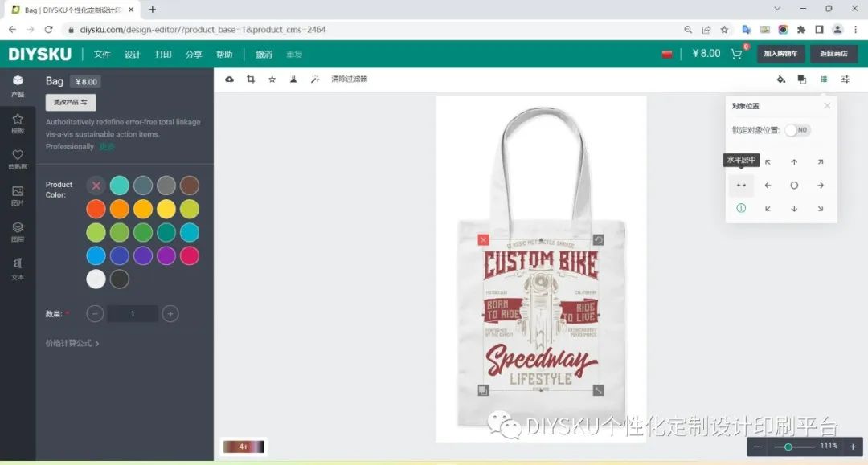The image size is (868, 465).
Task: Align object to top with up arrow
Action: [794, 162]
